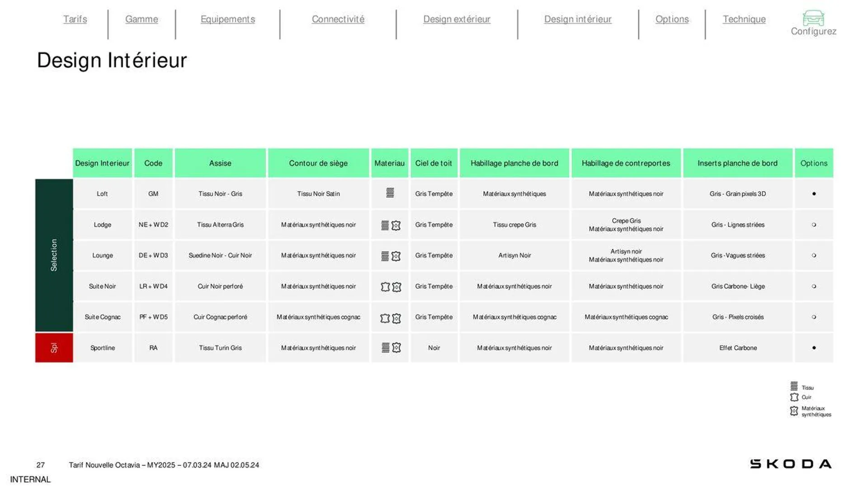Click the Suite Cognac row material icons
This screenshot has width=868, height=488.
[391, 318]
